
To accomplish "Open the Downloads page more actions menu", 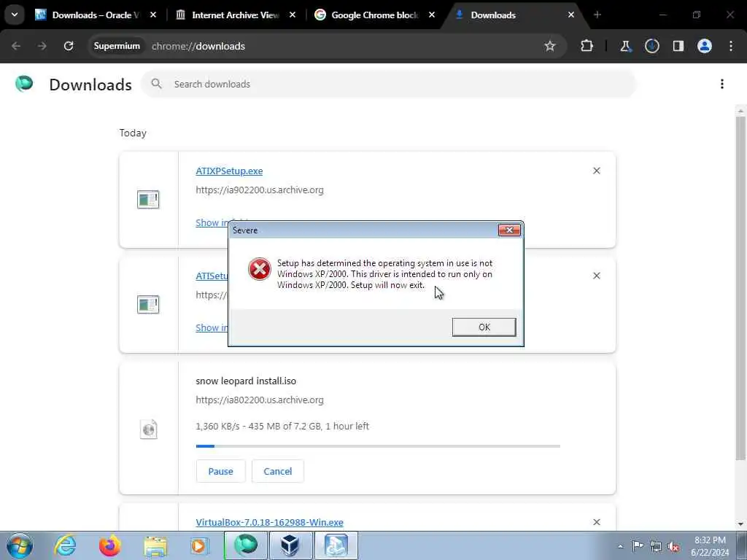I will click(722, 84).
